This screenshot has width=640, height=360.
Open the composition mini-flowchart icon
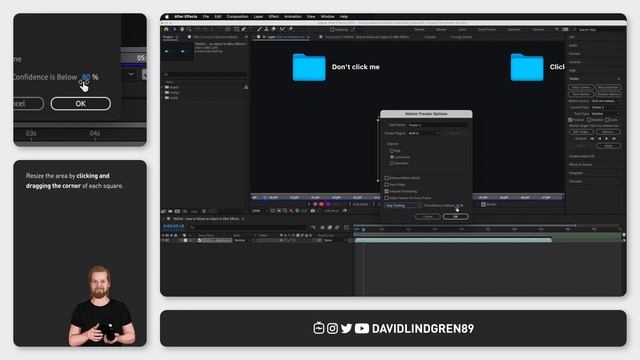pos(313,227)
